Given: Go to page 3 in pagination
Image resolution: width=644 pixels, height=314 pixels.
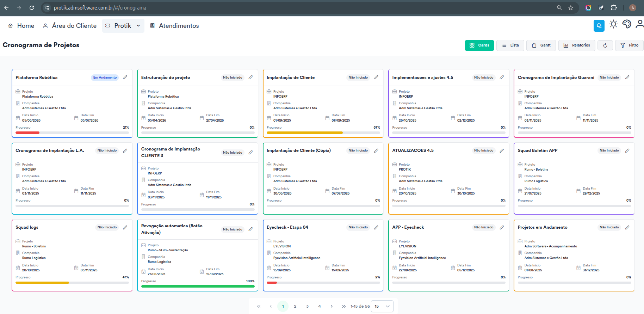Looking at the screenshot, I should point(307,306).
